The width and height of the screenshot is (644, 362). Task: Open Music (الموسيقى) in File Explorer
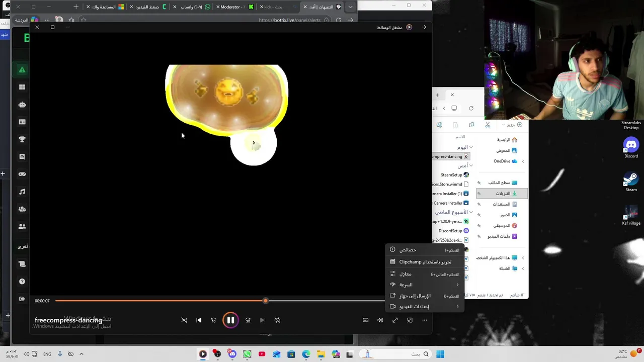point(502,226)
